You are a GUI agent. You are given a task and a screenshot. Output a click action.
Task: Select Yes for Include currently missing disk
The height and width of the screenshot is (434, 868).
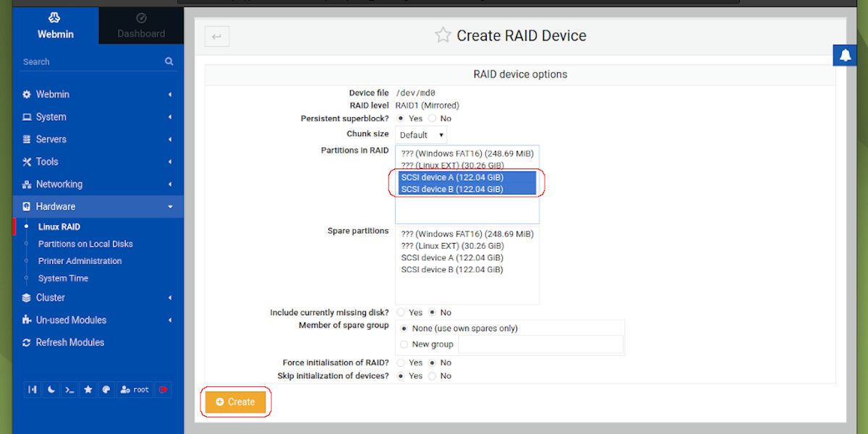(400, 312)
